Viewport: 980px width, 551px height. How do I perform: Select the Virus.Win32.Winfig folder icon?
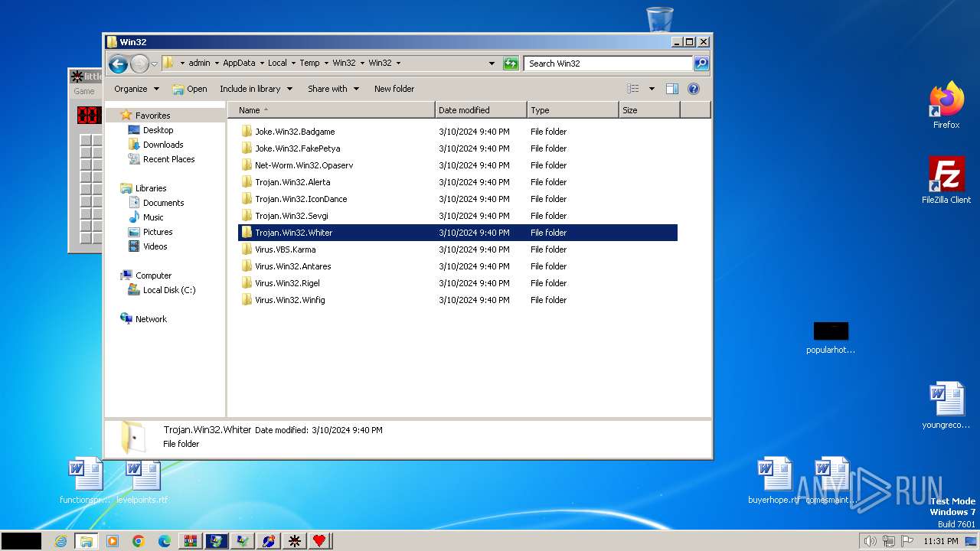(247, 300)
